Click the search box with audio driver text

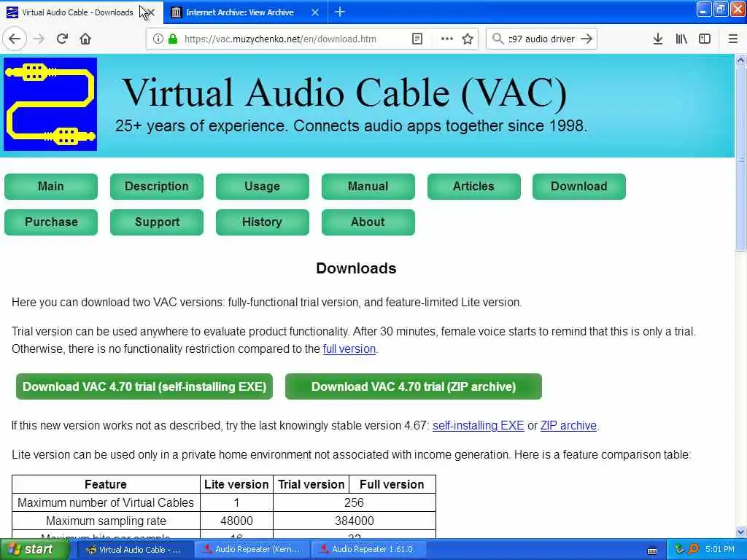point(541,39)
